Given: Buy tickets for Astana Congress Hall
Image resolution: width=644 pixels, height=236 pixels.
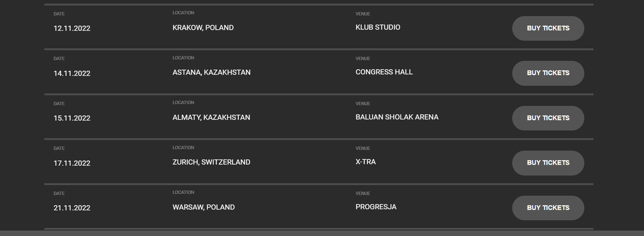Looking at the screenshot, I should [x=548, y=73].
